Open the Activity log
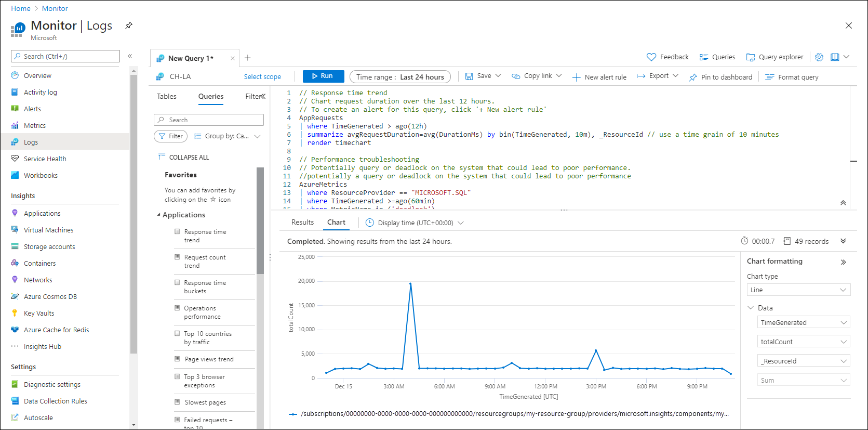Screen dimensions: 868x430 (x=40, y=92)
